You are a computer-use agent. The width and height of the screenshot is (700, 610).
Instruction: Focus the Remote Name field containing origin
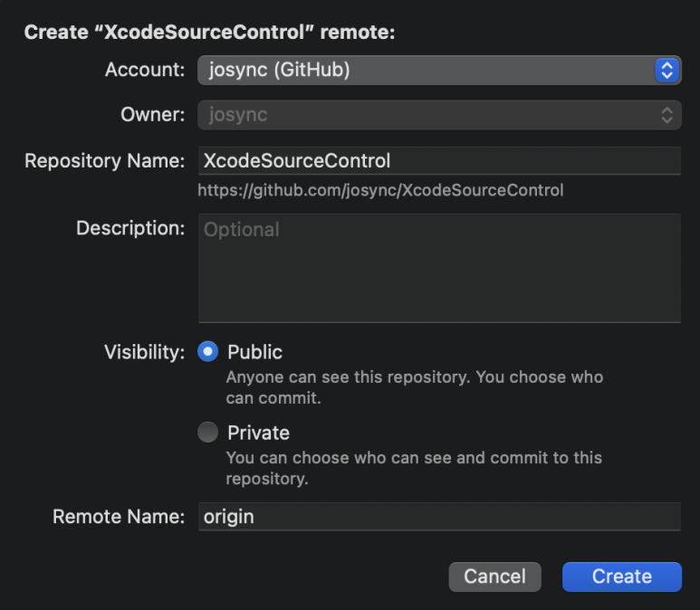coord(439,517)
